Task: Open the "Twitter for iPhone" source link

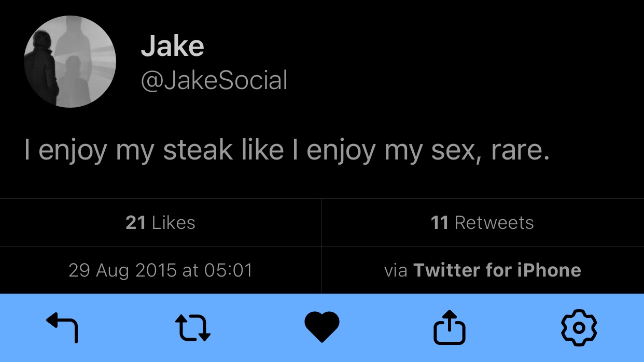Action: tap(497, 270)
